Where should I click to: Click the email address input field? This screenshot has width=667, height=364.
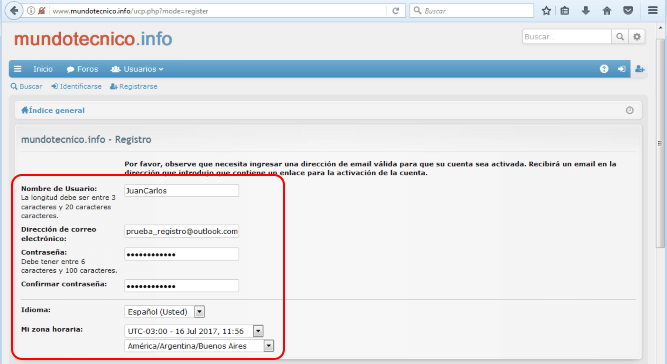(x=182, y=231)
